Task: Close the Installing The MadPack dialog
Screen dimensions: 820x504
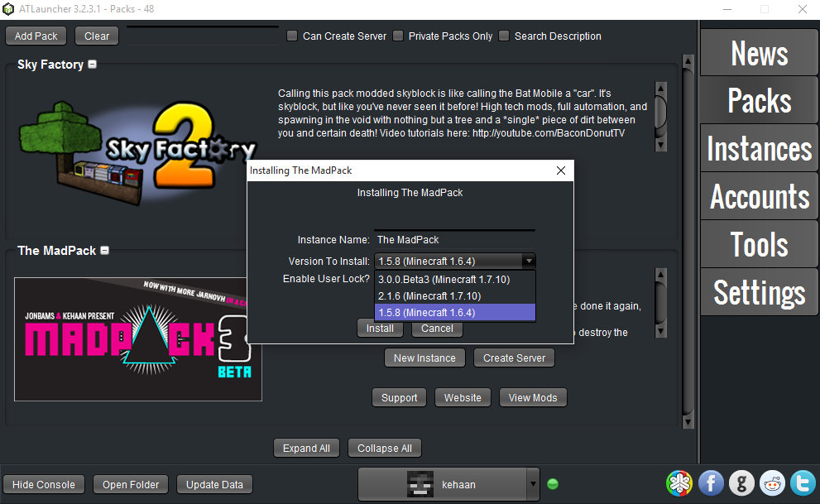Action: [x=561, y=170]
